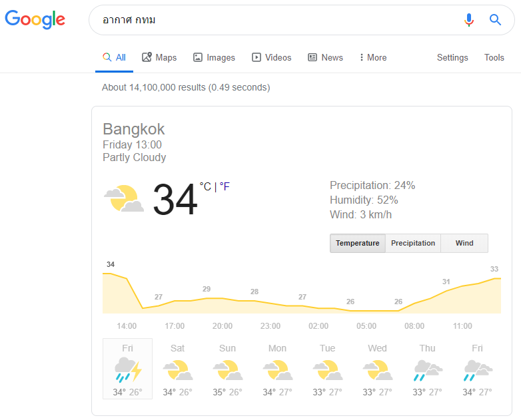Open the Settings dropdown
This screenshot has height=420, width=521.
pos(452,58)
